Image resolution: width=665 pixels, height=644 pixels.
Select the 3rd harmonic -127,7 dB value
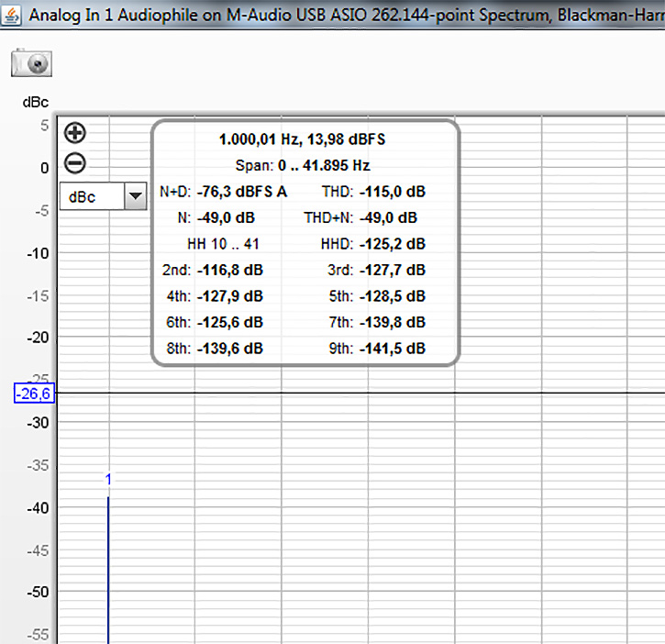(x=393, y=271)
